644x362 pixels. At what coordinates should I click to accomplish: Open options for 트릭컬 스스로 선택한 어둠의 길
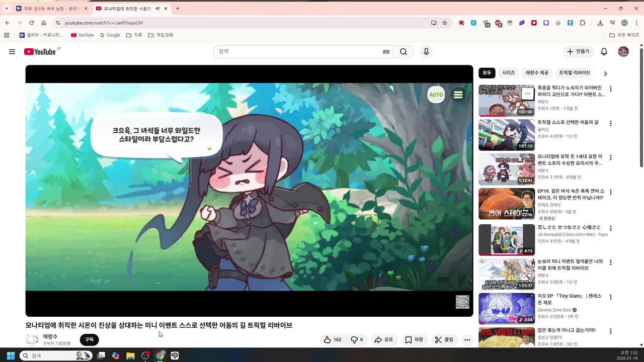611,123
